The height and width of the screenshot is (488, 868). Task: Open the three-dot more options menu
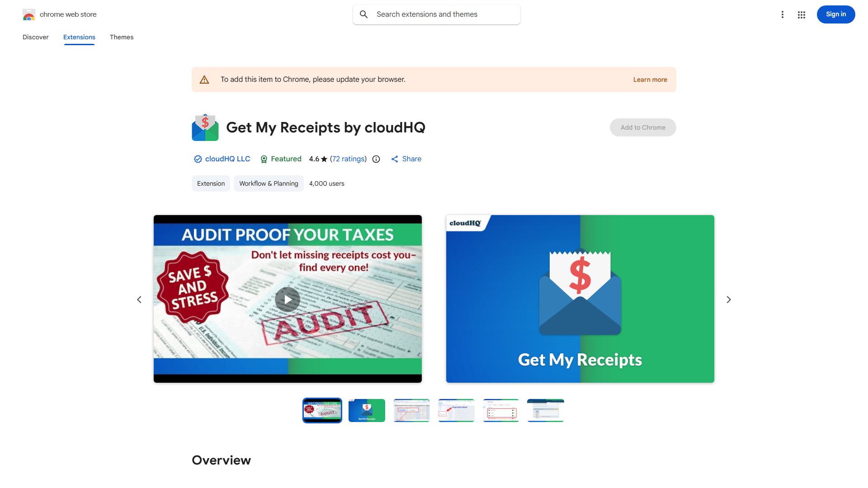coord(783,15)
